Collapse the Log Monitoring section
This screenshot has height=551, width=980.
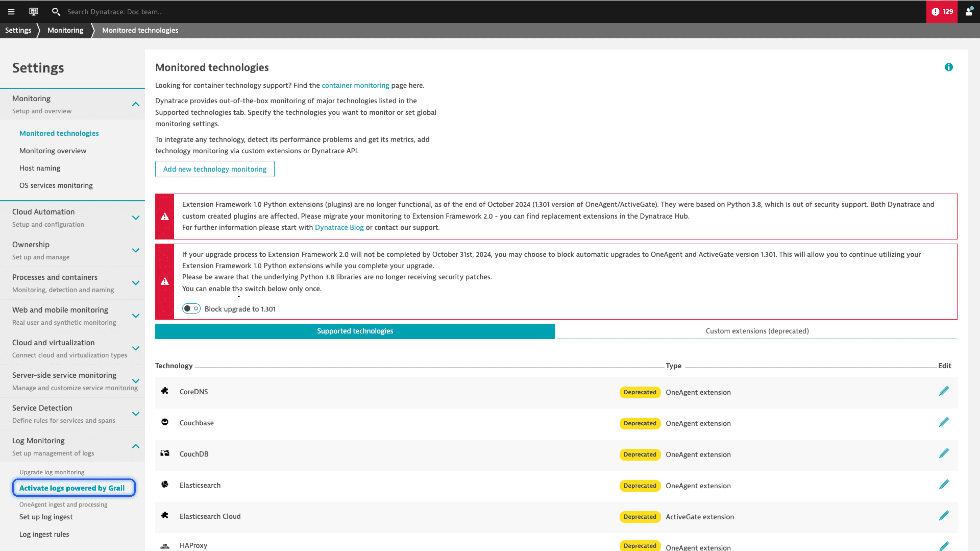(136, 446)
